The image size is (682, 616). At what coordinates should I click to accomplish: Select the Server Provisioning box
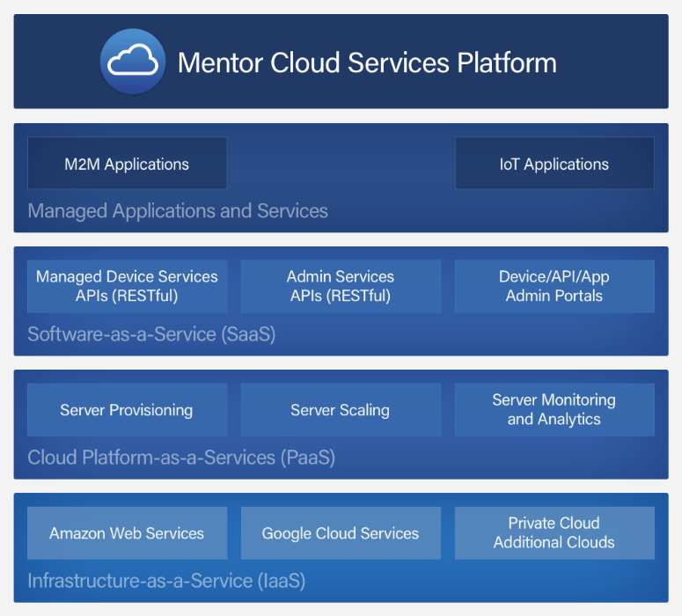[127, 410]
